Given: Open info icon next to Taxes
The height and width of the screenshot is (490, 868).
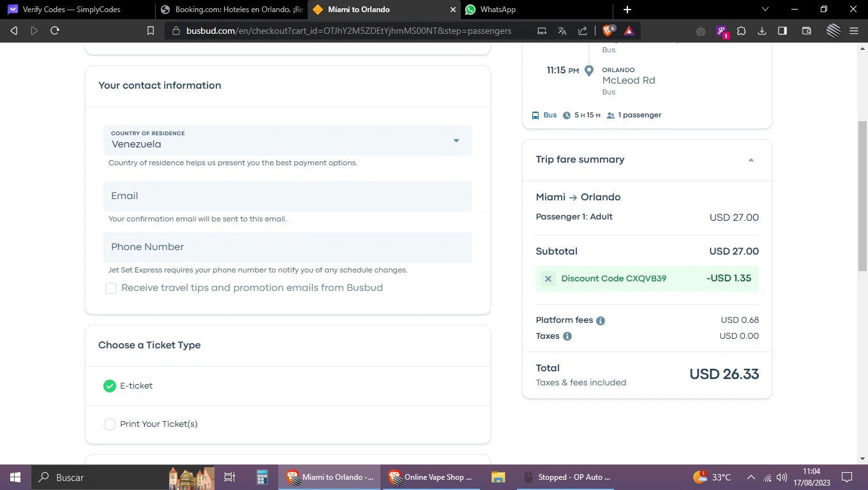Looking at the screenshot, I should coord(567,336).
